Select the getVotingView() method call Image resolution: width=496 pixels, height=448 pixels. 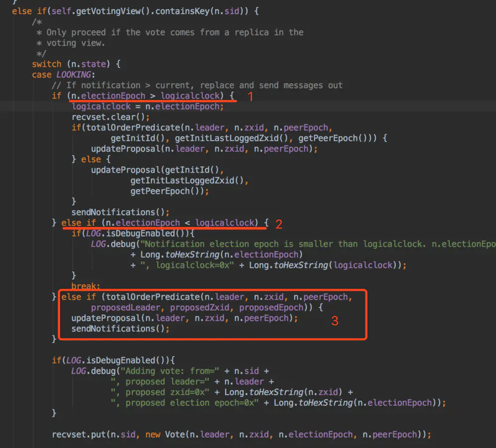pyautogui.click(x=113, y=11)
